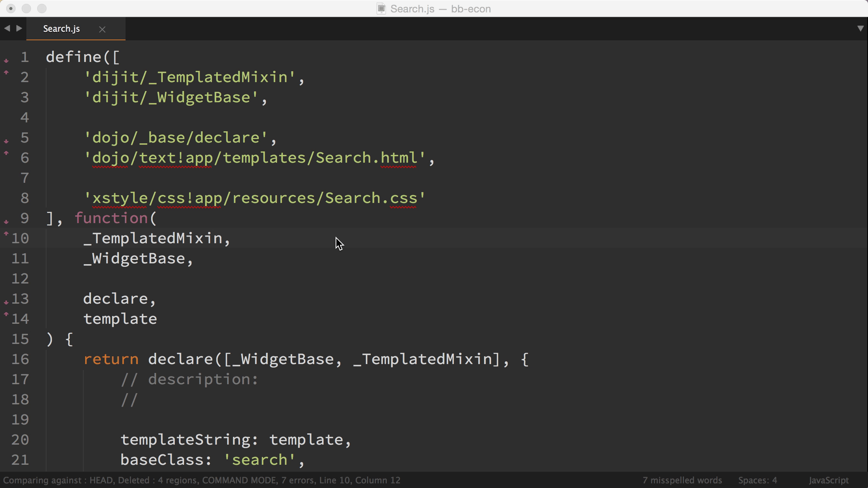Open the tab list dropdown arrow

(x=860, y=28)
